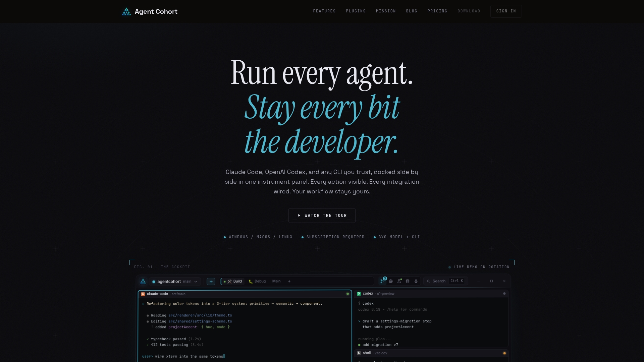Activate the microphone icon
The height and width of the screenshot is (362, 644).
(416, 281)
